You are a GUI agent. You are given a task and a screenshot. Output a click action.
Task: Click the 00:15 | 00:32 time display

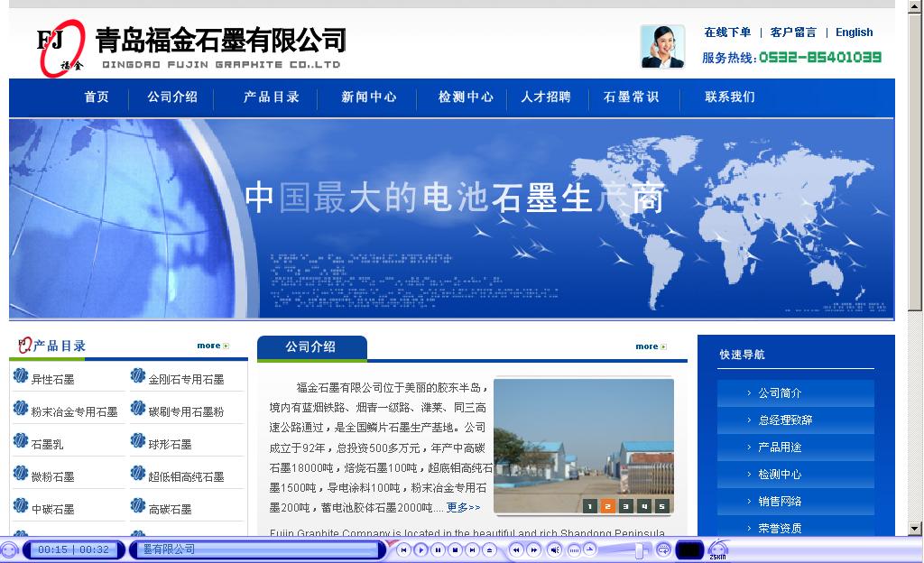[x=74, y=549]
